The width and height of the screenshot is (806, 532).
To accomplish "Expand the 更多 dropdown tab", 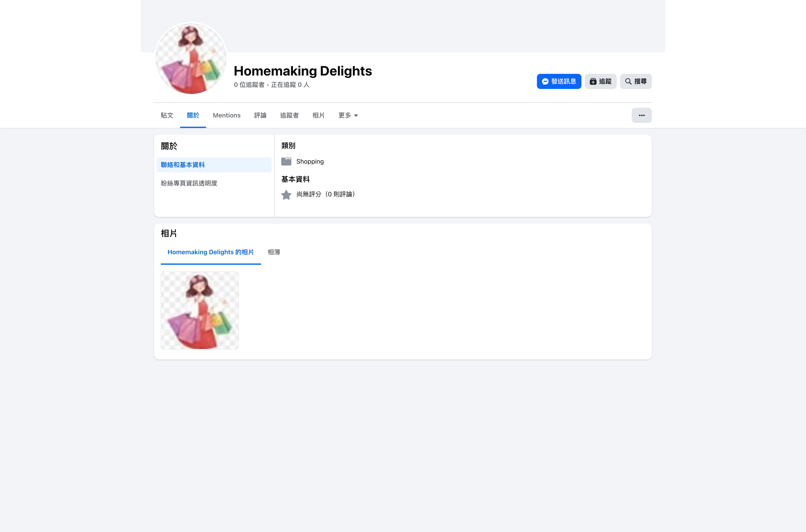I will click(x=348, y=115).
